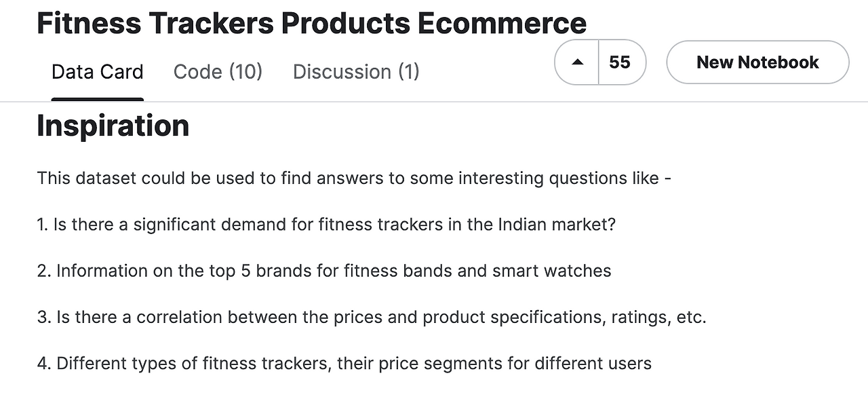The image size is (868, 401).
Task: Click the 55 vote count
Action: (x=620, y=62)
